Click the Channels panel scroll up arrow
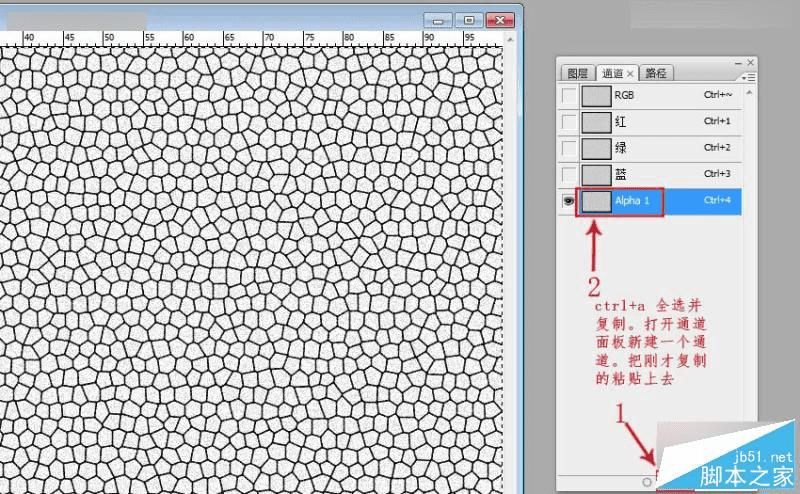Image resolution: width=800 pixels, height=494 pixels. click(x=749, y=93)
